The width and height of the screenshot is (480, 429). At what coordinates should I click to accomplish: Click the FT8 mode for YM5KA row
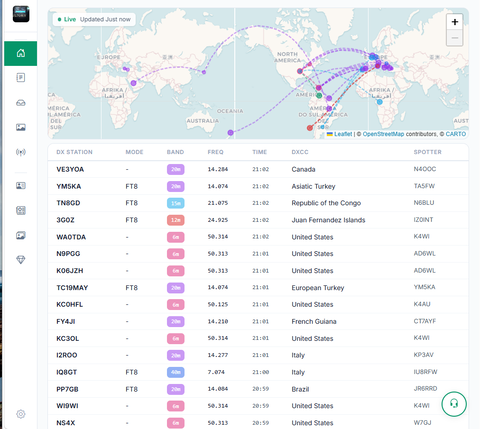(132, 186)
